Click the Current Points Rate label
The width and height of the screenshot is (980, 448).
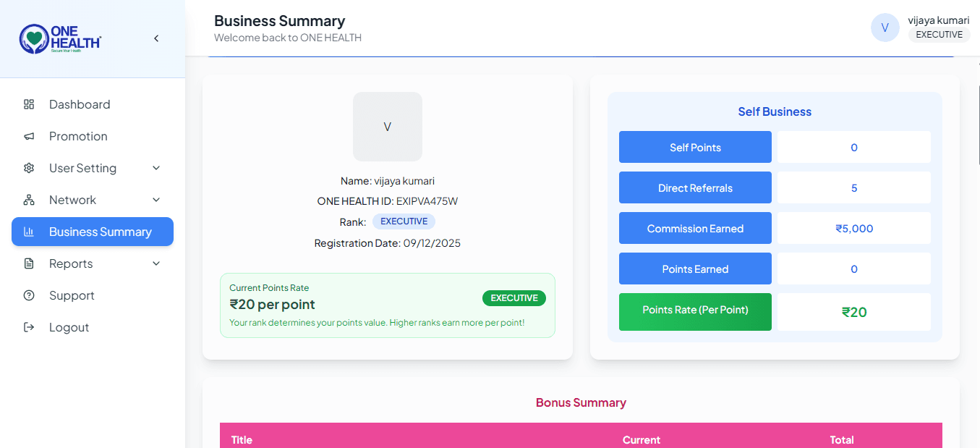269,288
